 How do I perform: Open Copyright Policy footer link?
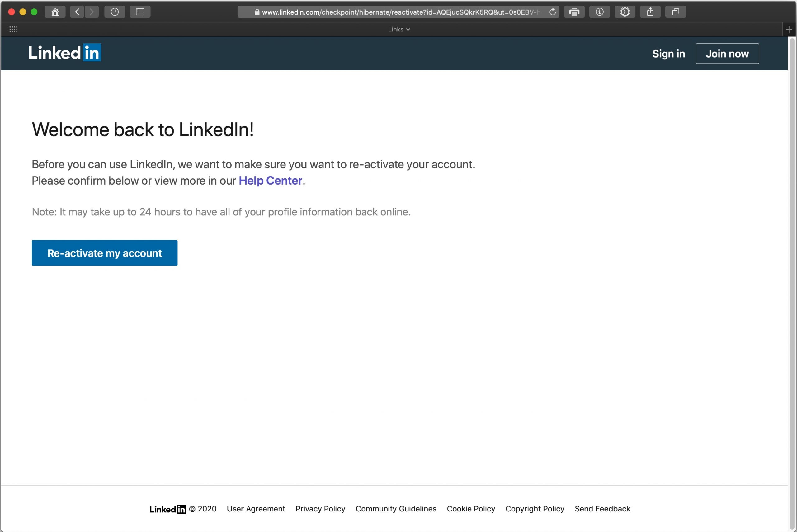click(535, 509)
